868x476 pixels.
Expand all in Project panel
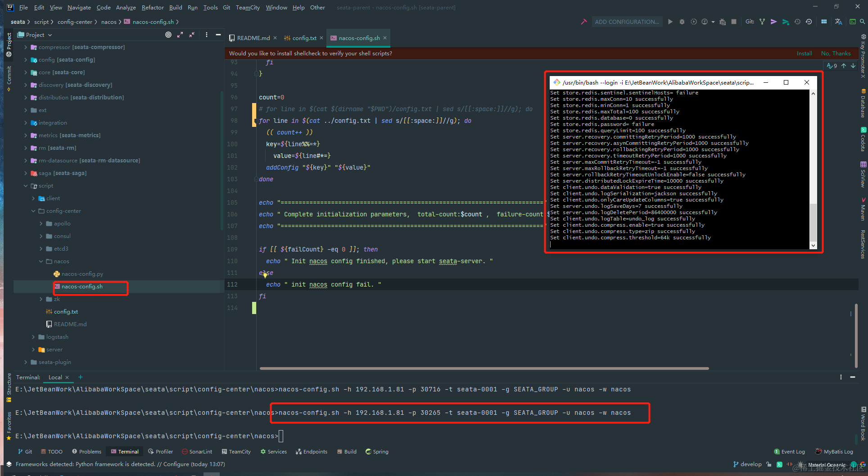180,35
